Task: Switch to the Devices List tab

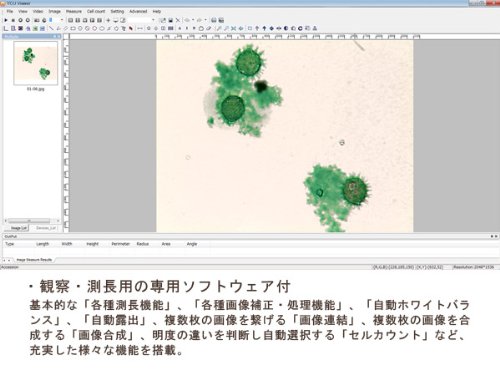Action: click(46, 228)
